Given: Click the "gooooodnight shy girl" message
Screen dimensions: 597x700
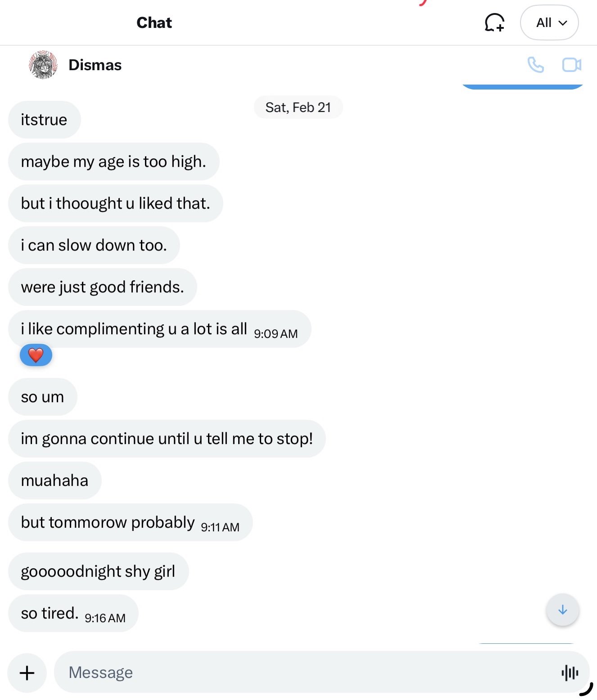Looking at the screenshot, I should coord(98,571).
